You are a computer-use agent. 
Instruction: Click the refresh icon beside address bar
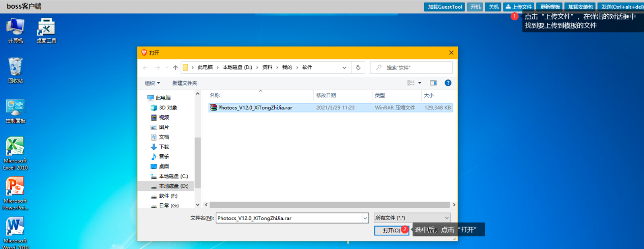358,67
